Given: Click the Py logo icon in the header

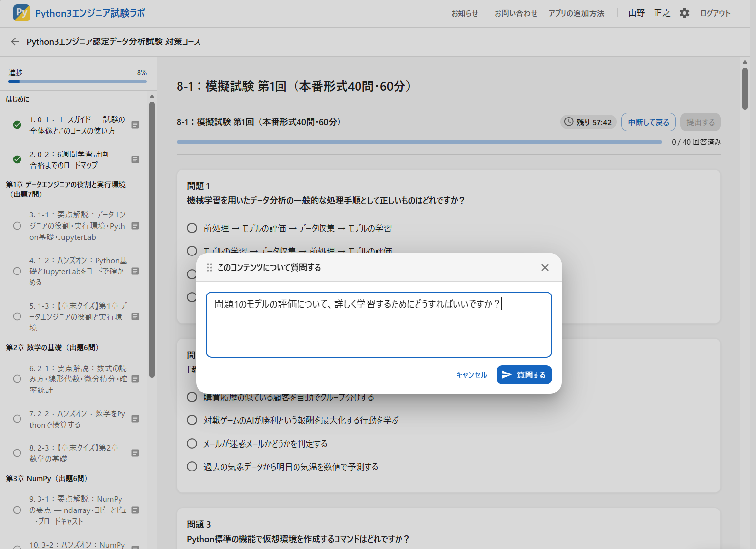Looking at the screenshot, I should tap(21, 13).
